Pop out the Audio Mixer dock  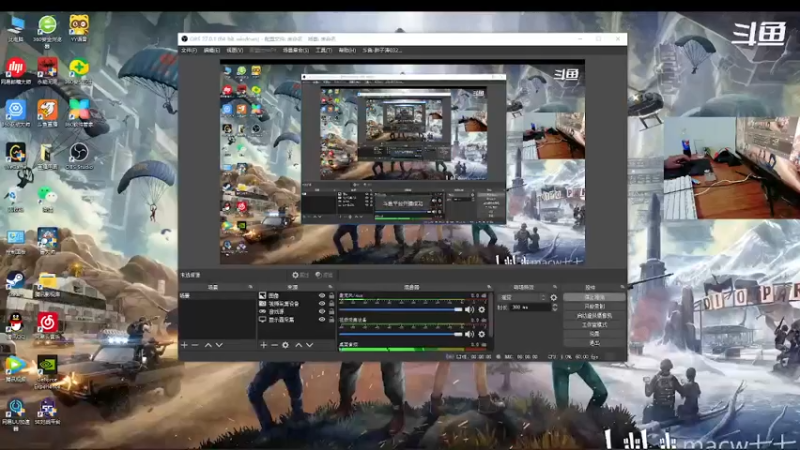coord(489,287)
